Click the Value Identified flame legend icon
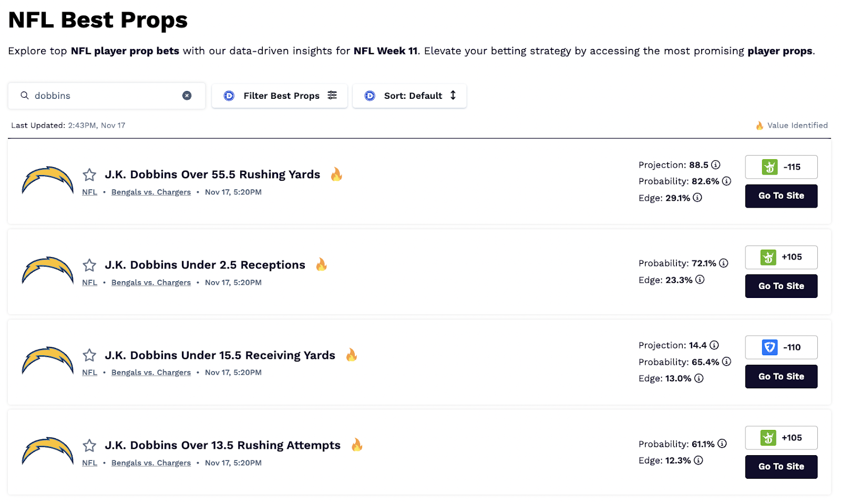Image resolution: width=841 pixels, height=504 pixels. pyautogui.click(x=759, y=126)
